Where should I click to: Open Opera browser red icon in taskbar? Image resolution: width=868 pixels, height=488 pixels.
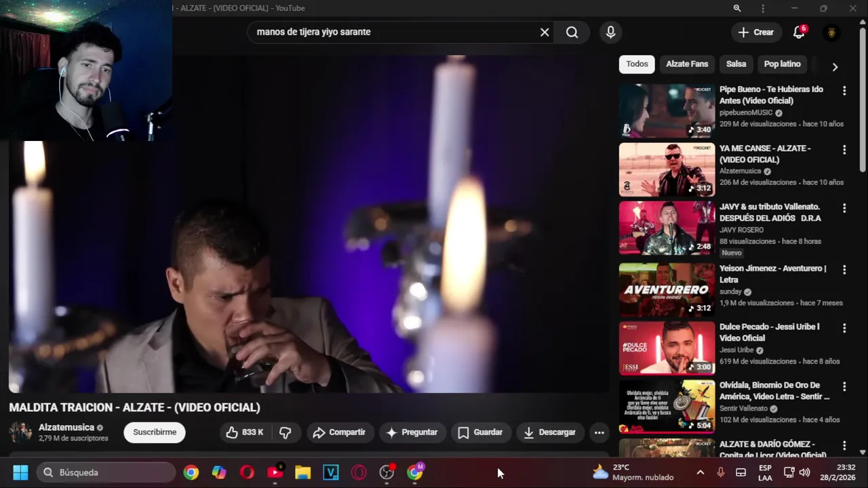click(x=247, y=472)
